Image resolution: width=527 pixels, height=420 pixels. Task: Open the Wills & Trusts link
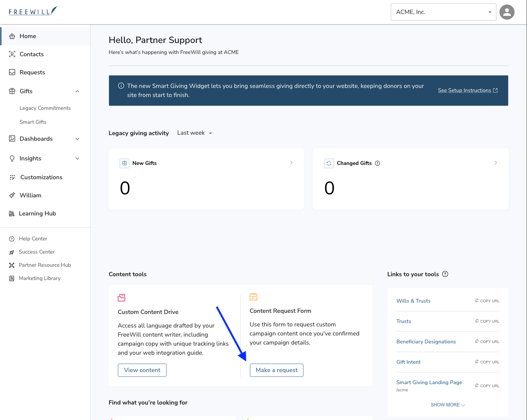coord(413,301)
